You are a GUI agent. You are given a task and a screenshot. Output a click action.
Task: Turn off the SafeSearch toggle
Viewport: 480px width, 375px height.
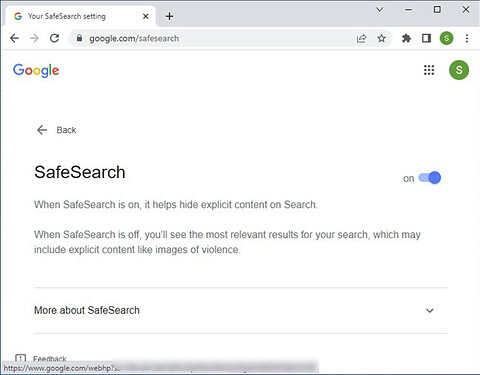pyautogui.click(x=430, y=178)
